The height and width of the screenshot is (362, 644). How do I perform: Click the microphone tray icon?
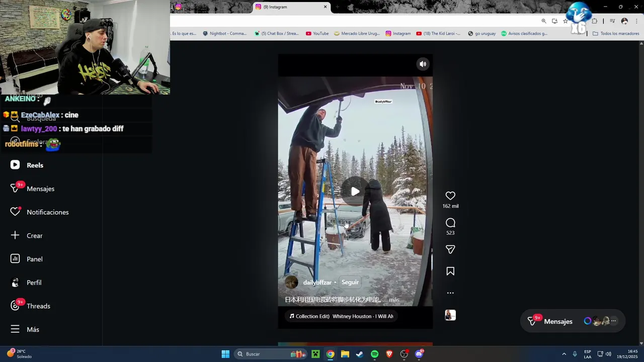tap(575, 354)
